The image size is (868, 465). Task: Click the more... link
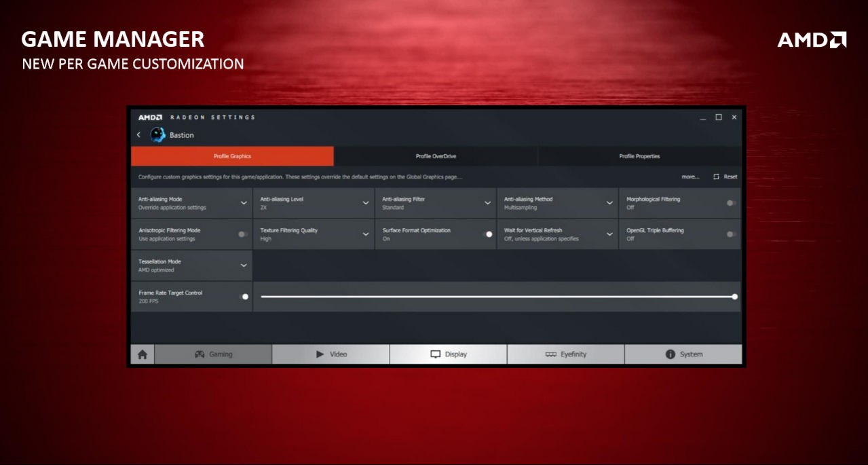tap(690, 176)
